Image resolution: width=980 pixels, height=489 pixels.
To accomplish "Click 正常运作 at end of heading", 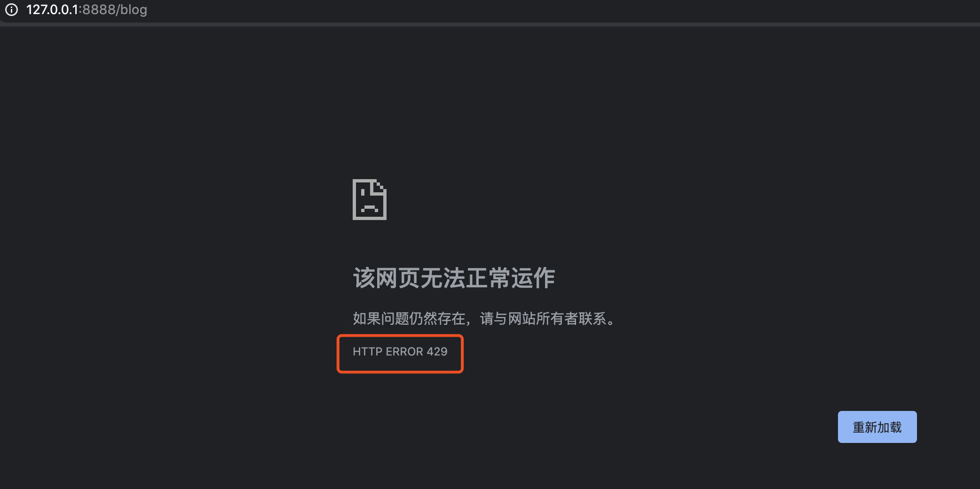I will (x=510, y=278).
